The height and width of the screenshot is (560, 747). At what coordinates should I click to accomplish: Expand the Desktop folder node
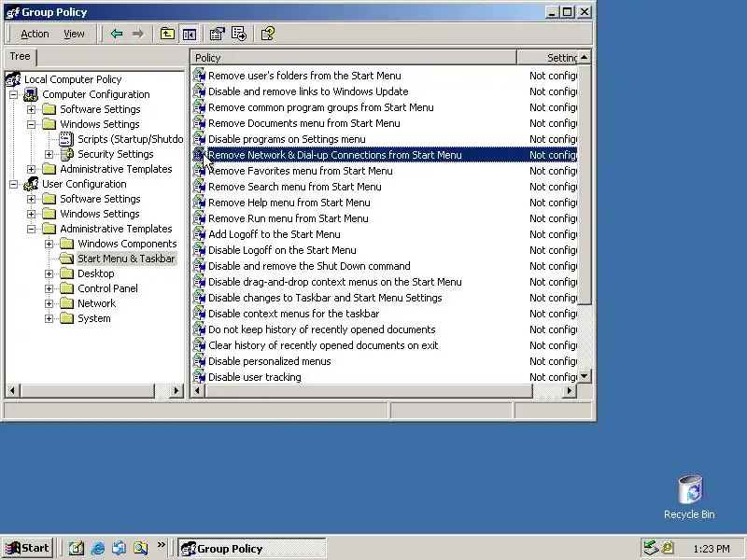pyautogui.click(x=49, y=273)
